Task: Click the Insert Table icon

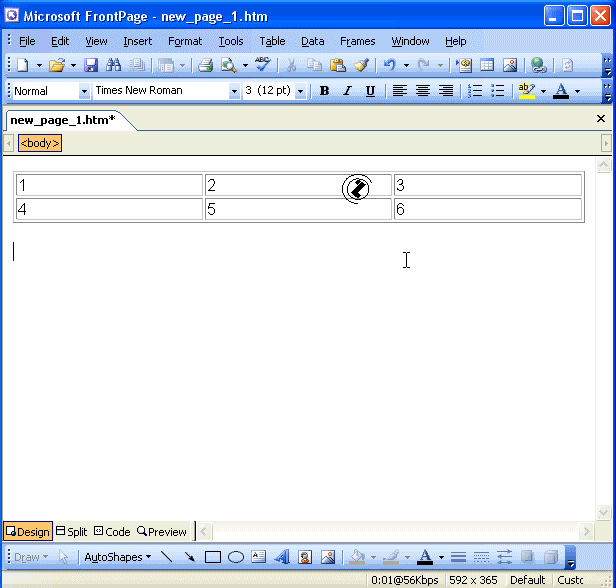Action: click(x=487, y=65)
